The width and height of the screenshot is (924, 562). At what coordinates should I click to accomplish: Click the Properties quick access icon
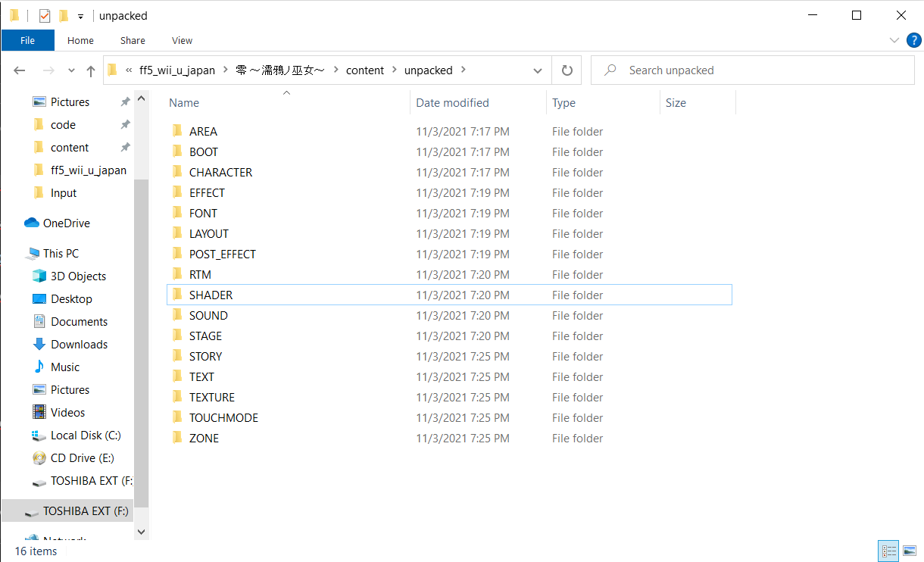tap(45, 15)
